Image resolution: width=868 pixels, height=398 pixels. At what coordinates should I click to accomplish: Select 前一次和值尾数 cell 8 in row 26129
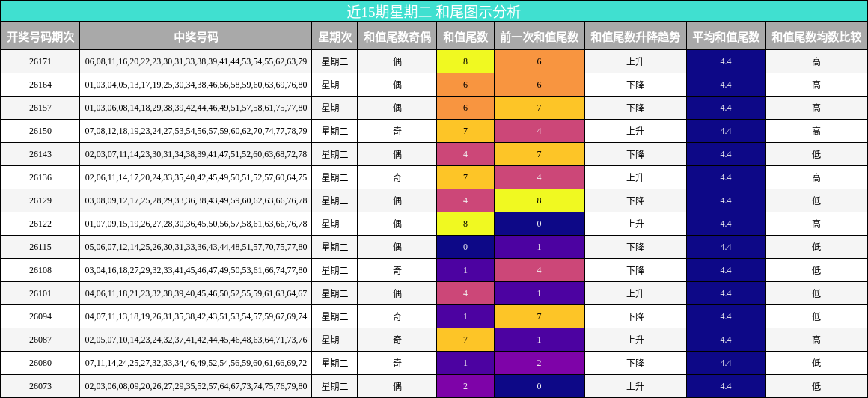[540, 201]
